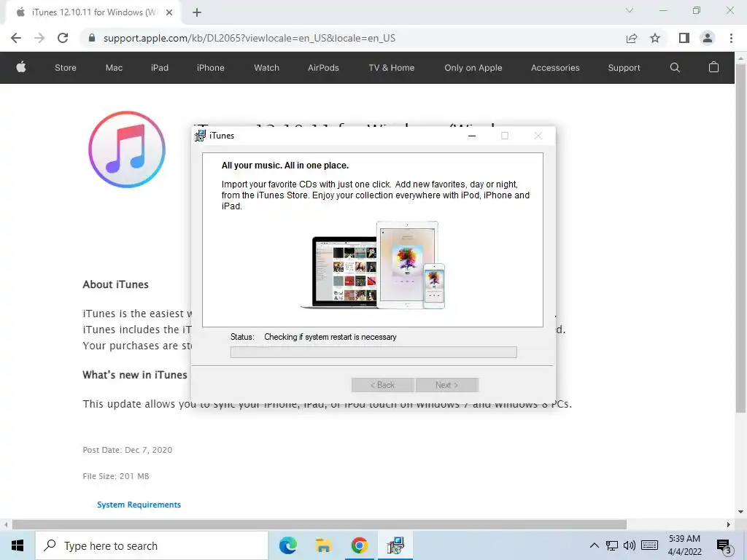This screenshot has height=560, width=747.
Task: Minimize the iTunes installer window
Action: (x=472, y=136)
